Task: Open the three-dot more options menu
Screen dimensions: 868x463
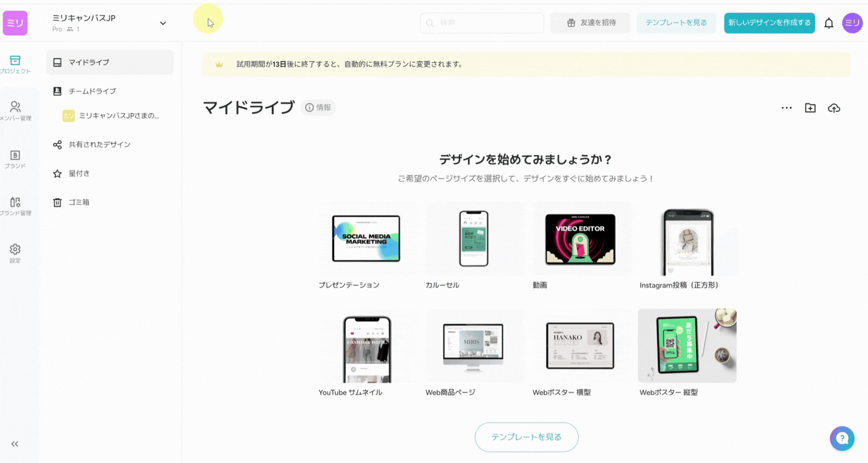Action: click(786, 108)
